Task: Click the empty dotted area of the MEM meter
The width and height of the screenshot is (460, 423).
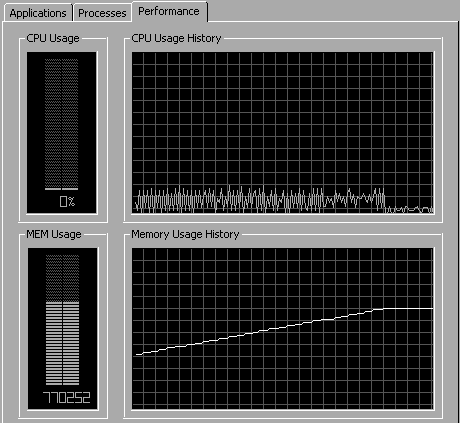Action: click(x=62, y=278)
